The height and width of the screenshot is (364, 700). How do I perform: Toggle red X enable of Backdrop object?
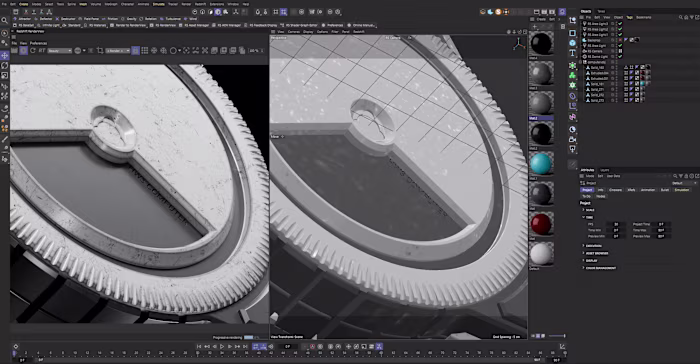[x=620, y=40]
